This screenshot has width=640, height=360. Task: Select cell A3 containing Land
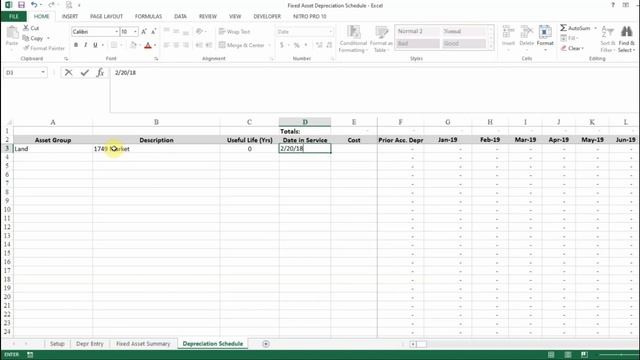(53, 149)
